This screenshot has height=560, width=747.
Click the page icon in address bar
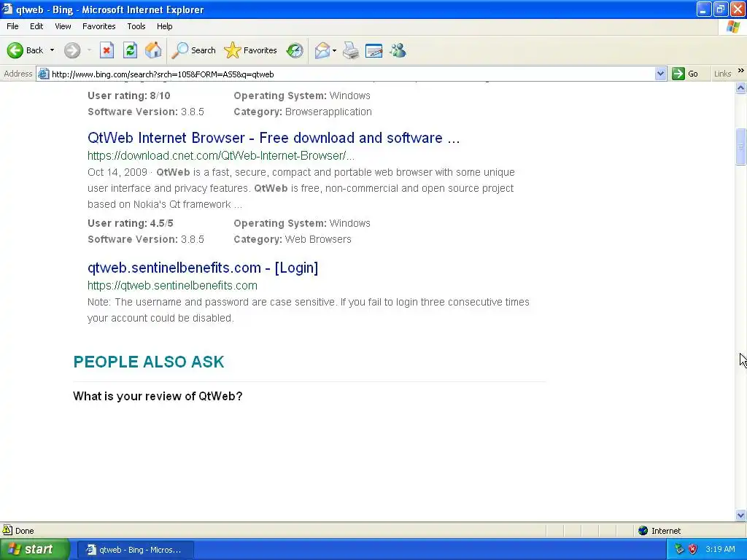pyautogui.click(x=43, y=74)
